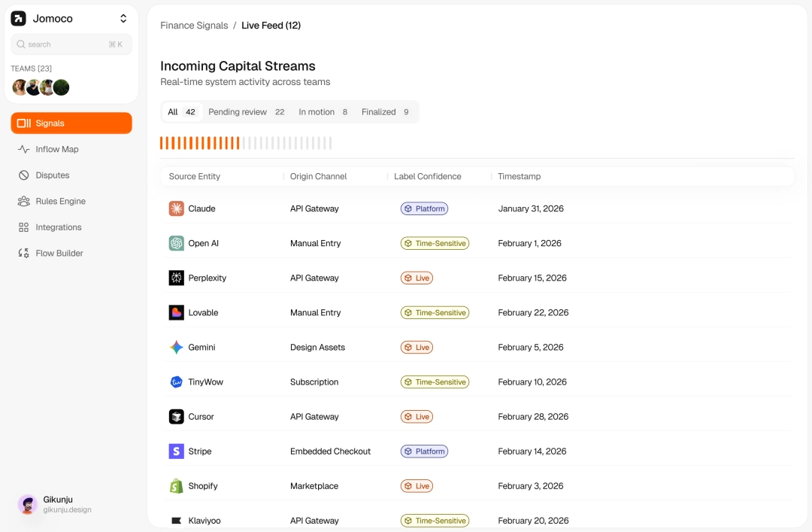Expand the Jomoco workspace switcher chevrons
The image size is (812, 532).
click(x=123, y=19)
